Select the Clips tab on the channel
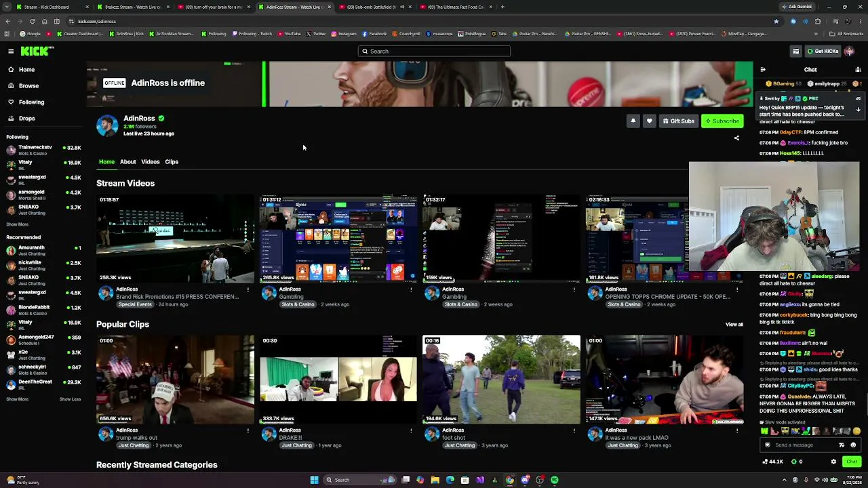The height and width of the screenshot is (488, 868). [x=172, y=162]
